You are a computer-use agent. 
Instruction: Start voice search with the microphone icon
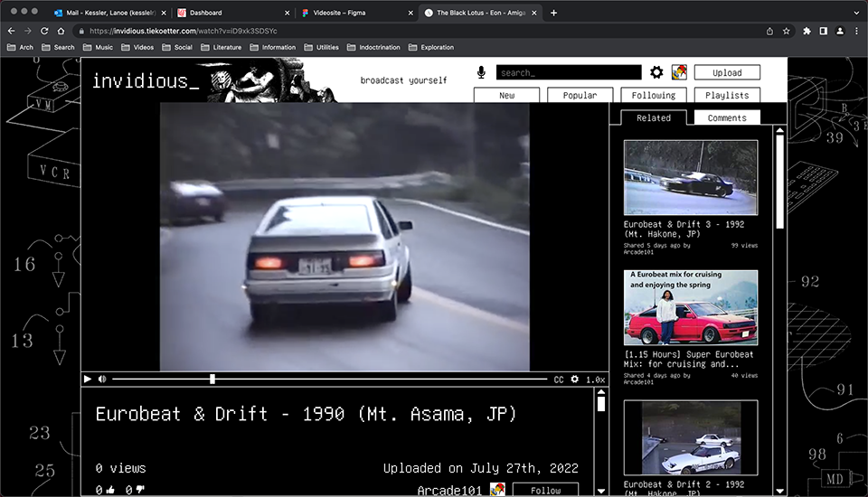[x=481, y=72]
